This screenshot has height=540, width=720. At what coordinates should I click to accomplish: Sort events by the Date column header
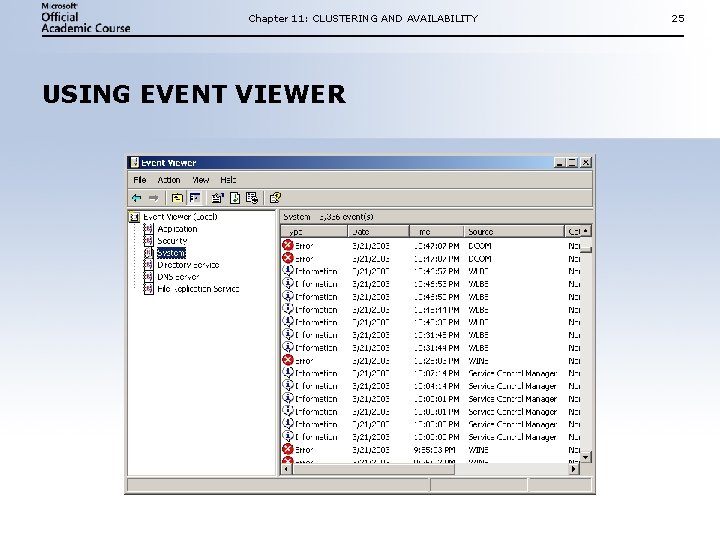(x=378, y=231)
